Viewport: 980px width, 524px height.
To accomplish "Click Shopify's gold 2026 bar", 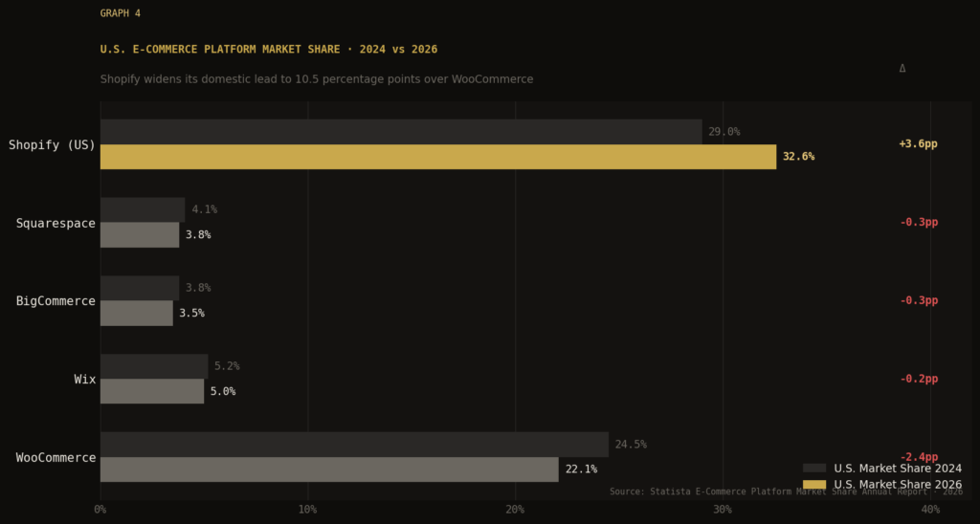I will [x=438, y=157].
